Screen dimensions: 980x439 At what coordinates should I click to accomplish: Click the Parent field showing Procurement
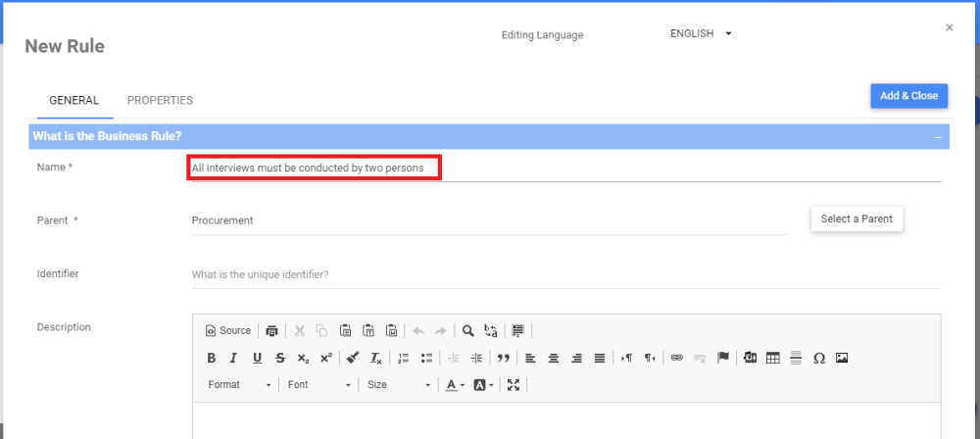[489, 220]
